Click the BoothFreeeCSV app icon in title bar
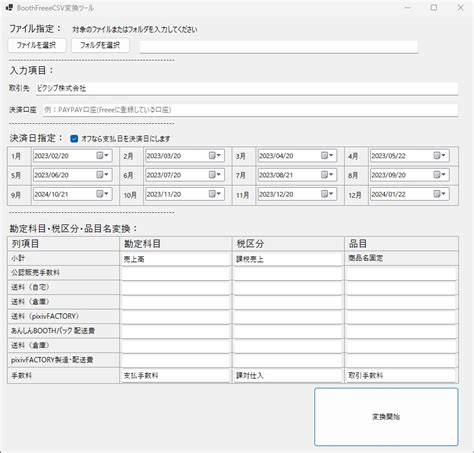Image resolution: width=474 pixels, height=453 pixels. coord(9,8)
